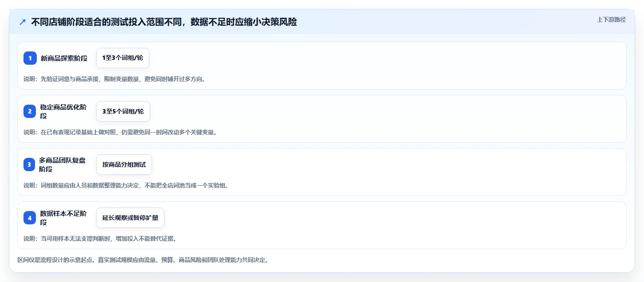Select the 数据样本不足阶段 stage title
Screen dimensions: 644x282
[63, 218]
